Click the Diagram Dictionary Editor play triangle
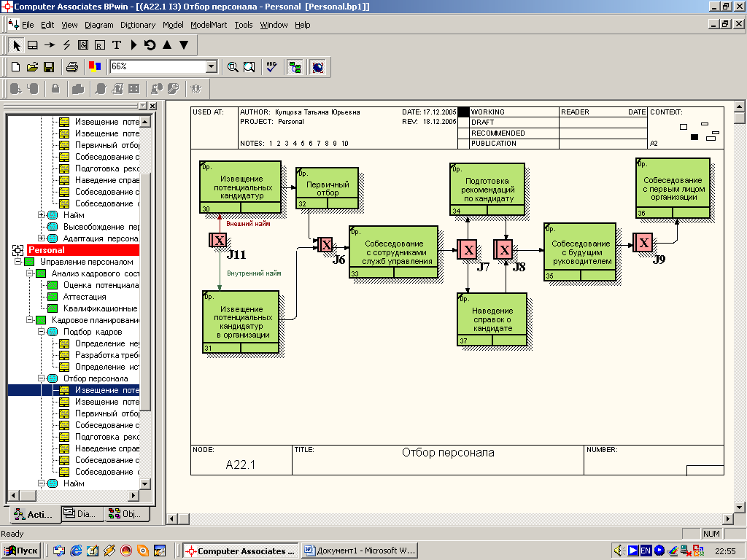Screen dimensions: 747x560 tap(133, 45)
